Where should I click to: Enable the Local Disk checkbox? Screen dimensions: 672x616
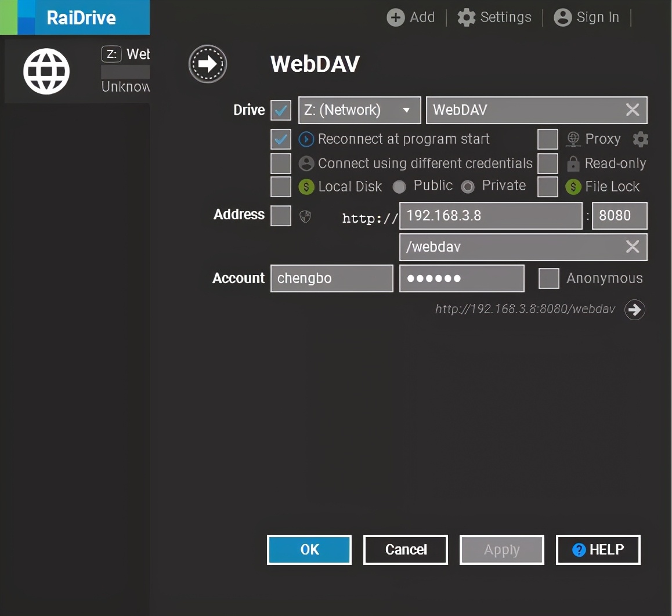[x=281, y=187]
